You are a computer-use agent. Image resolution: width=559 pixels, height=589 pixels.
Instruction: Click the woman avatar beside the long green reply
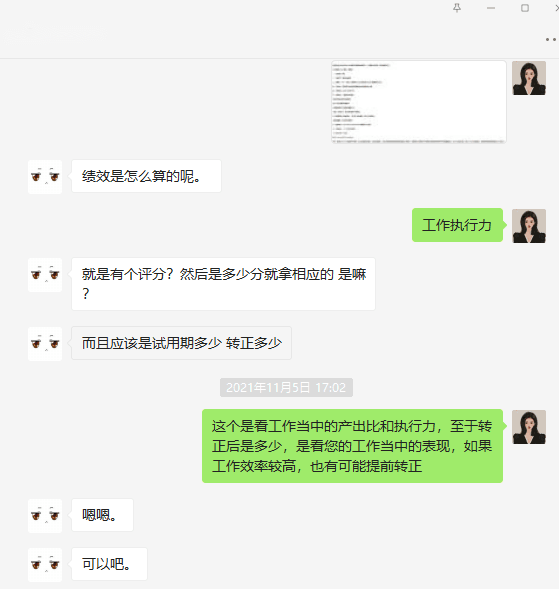click(529, 427)
